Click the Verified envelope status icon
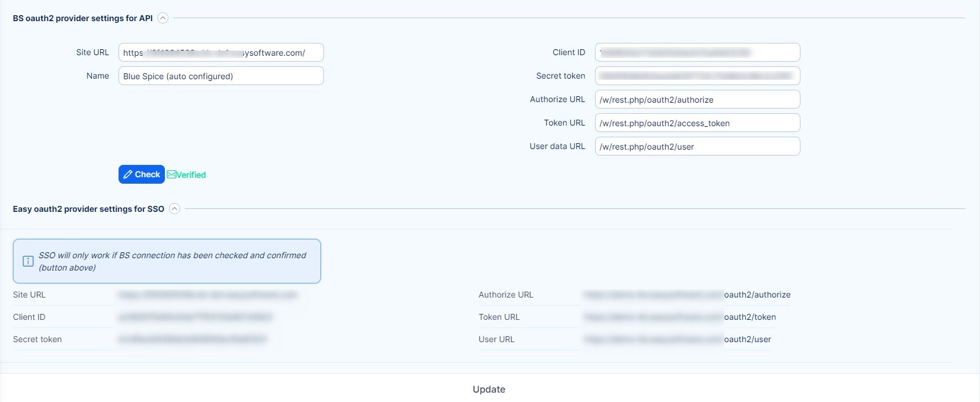980x402 pixels. pyautogui.click(x=171, y=175)
